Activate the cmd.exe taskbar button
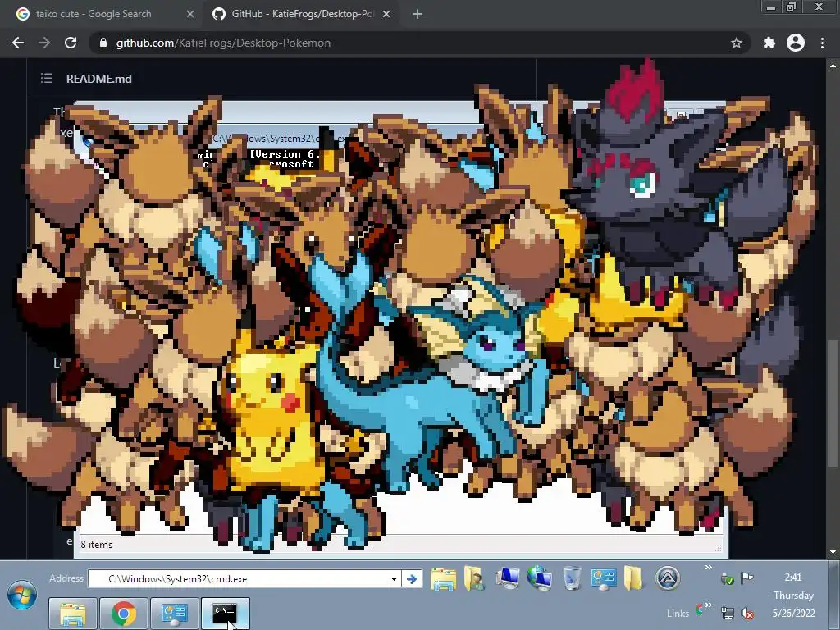 (x=225, y=614)
